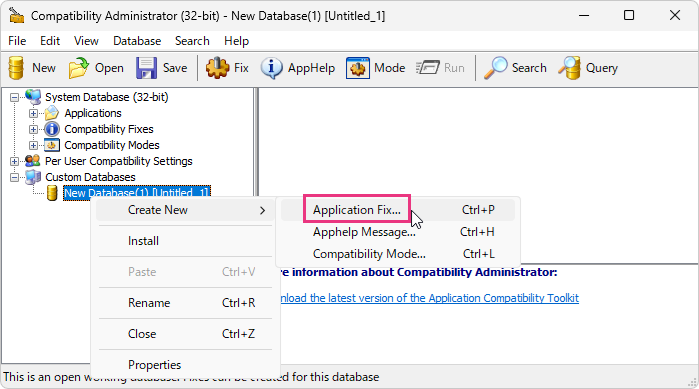The height and width of the screenshot is (389, 699).
Task: Open the Search menu
Action: pyautogui.click(x=192, y=41)
